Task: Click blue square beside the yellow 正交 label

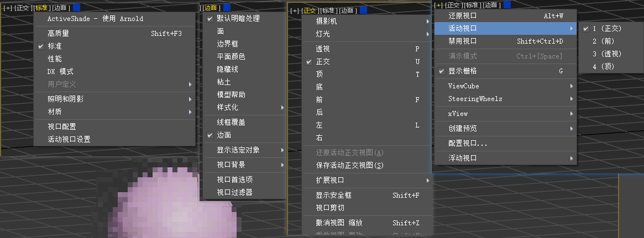Action: coord(364,10)
